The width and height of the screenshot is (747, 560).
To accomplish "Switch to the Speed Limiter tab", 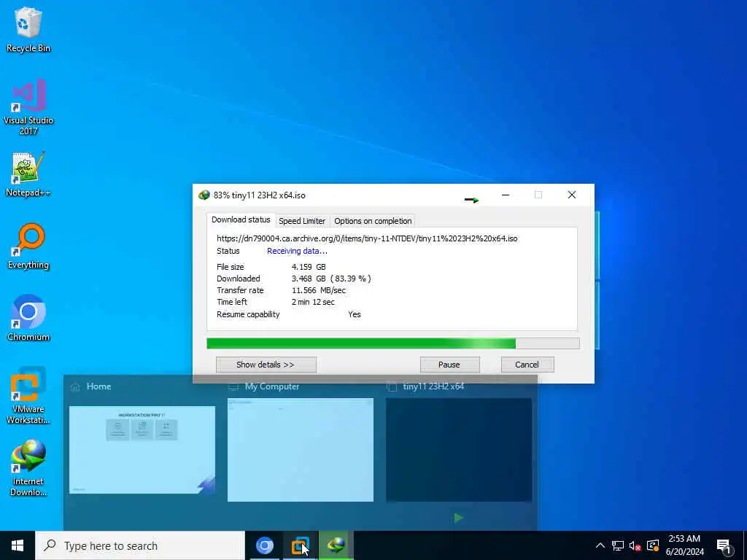I will pos(302,221).
